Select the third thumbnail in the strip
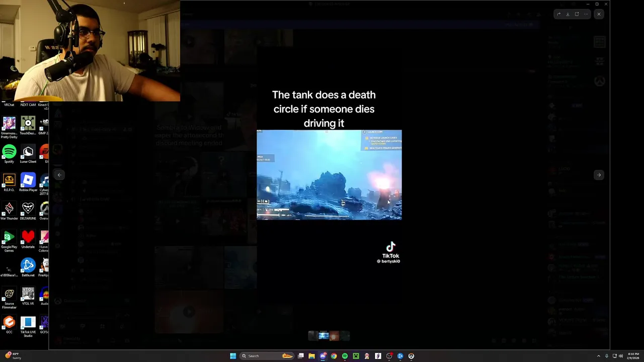 tap(334, 336)
